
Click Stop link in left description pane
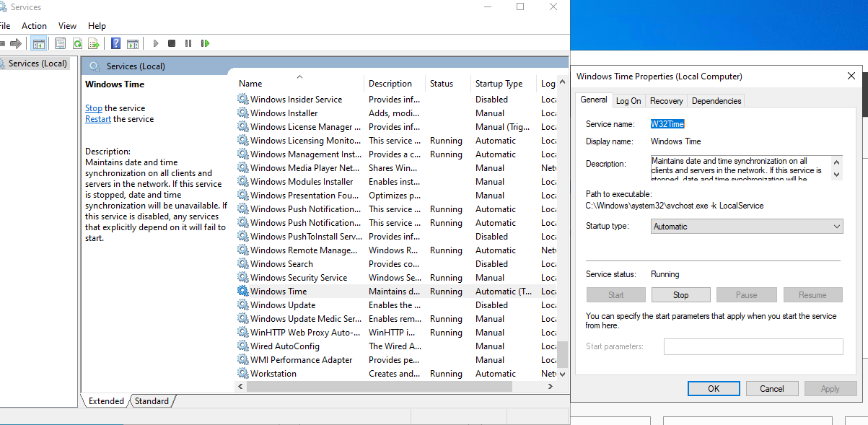93,108
